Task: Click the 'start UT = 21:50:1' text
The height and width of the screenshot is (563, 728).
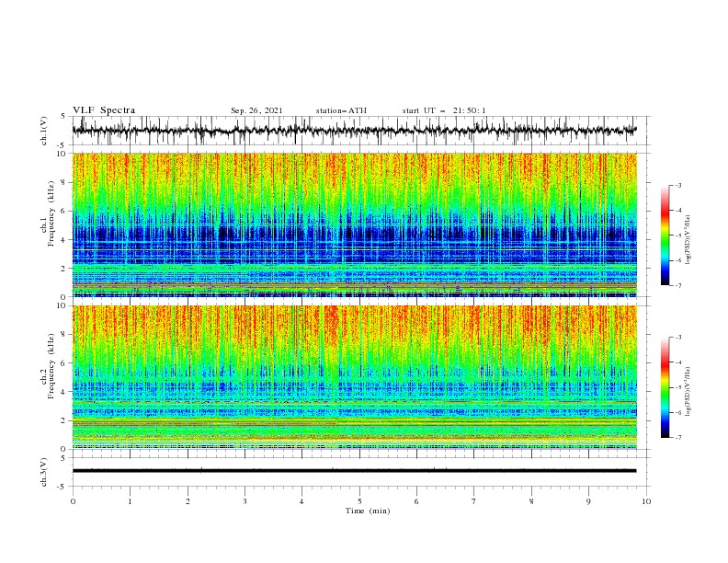Action: (444, 110)
